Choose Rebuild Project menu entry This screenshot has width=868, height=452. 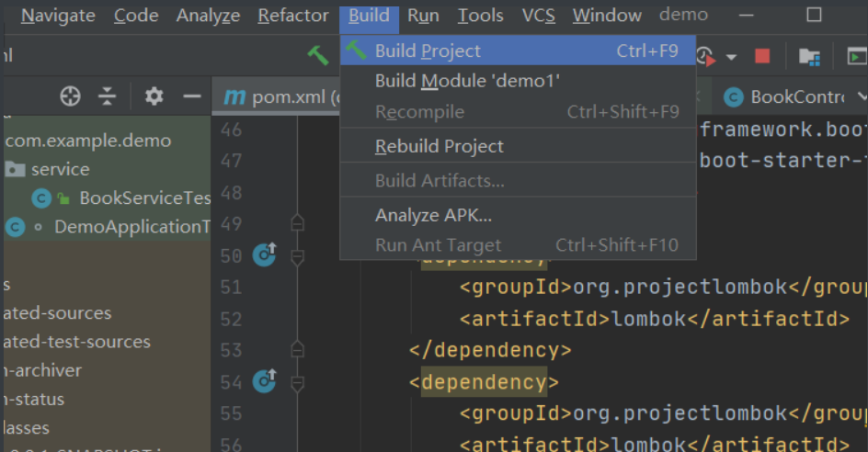[440, 146]
